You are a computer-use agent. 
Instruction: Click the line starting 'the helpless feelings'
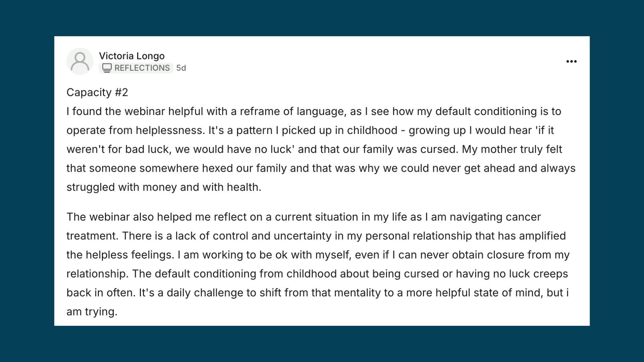point(318,255)
